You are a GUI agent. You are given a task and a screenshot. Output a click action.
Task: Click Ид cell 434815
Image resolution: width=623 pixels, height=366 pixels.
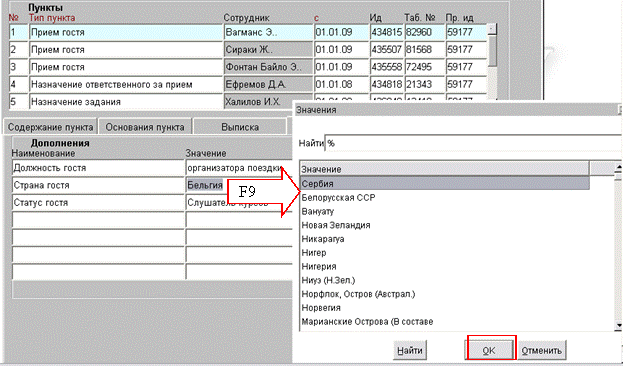387,32
